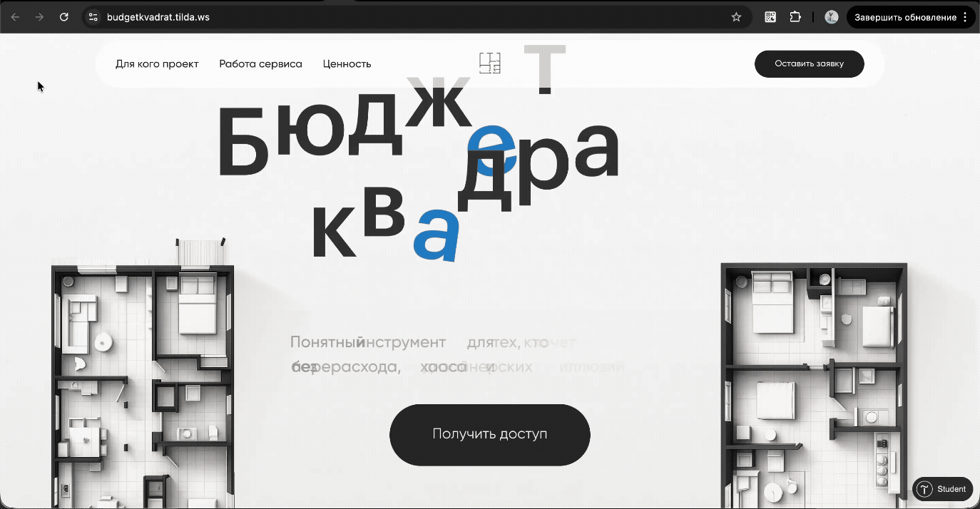The width and height of the screenshot is (980, 509).
Task: Click the "Получить доступ" button
Action: (490, 435)
